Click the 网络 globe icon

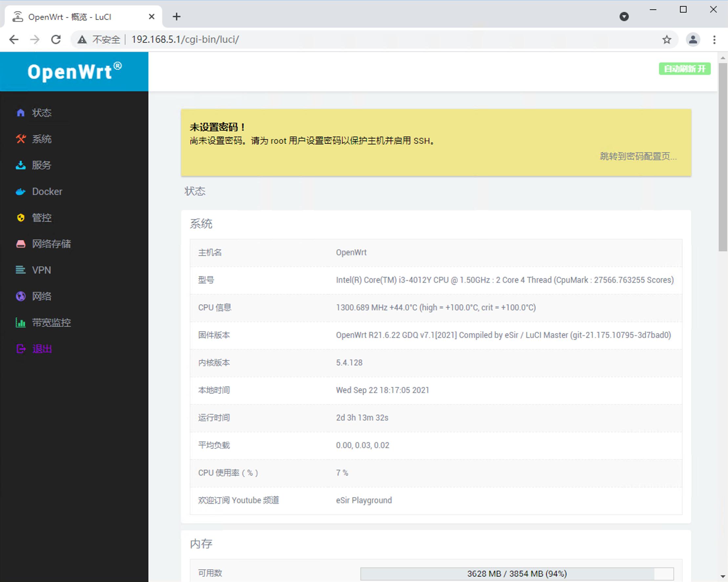[21, 296]
